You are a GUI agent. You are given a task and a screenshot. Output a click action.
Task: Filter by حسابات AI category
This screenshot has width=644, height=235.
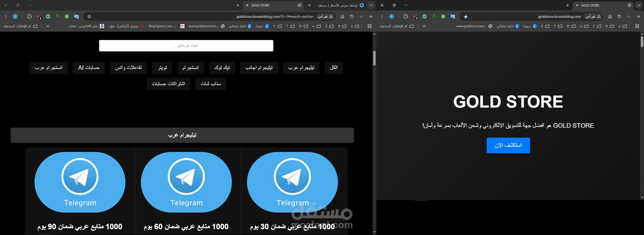tap(89, 68)
